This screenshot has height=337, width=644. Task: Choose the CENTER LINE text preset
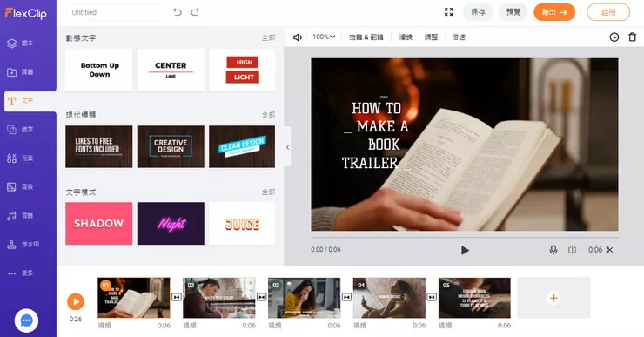pos(171,70)
